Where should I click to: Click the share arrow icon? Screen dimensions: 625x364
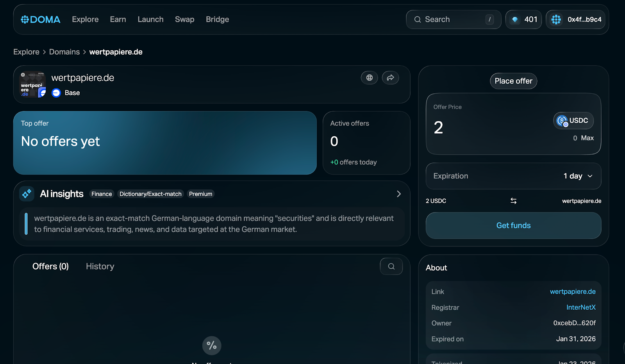(390, 78)
